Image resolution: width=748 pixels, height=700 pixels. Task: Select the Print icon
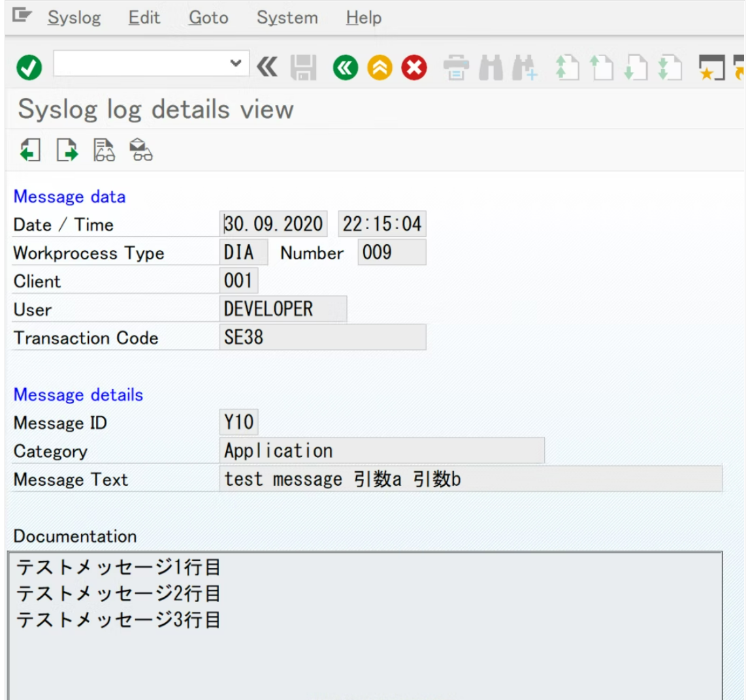coord(456,67)
